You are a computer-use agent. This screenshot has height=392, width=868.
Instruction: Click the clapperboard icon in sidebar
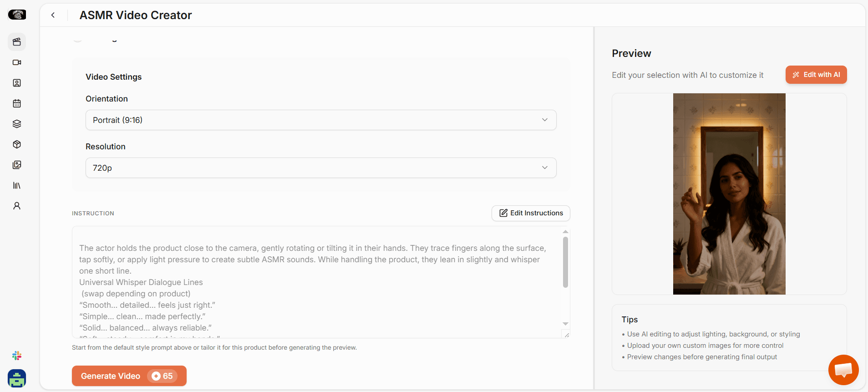(17, 42)
